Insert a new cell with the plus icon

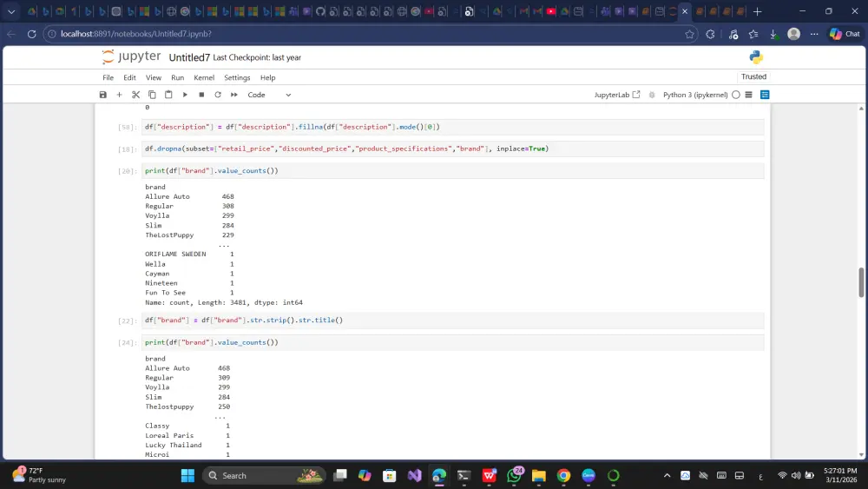point(119,95)
